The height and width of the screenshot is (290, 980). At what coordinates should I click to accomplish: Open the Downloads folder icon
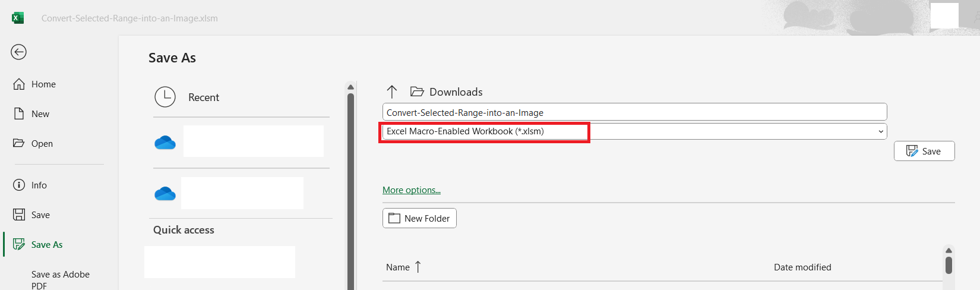coord(417,92)
